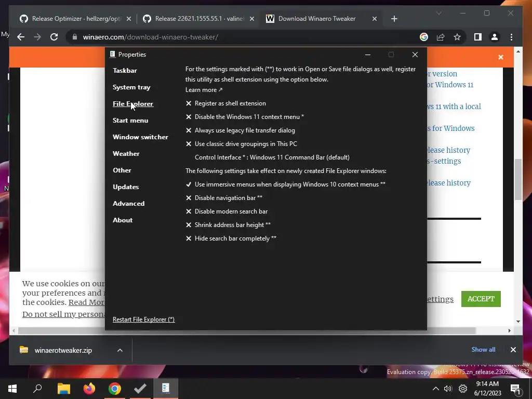Select Window switcher section
Screen dimensions: 532x399
pos(140,137)
